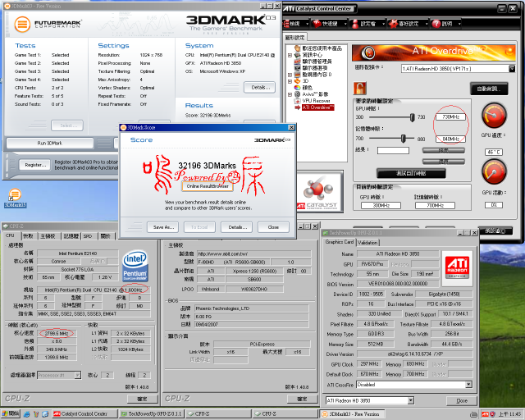The height and width of the screenshot is (420, 525).
Task: Select the welcome item icon in Catalyst tree
Action: click(x=297, y=48)
